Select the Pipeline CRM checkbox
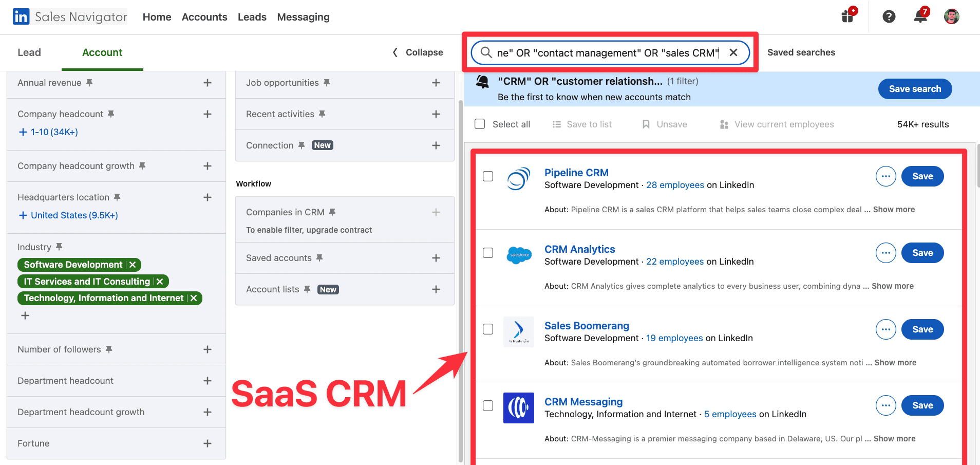This screenshot has width=980, height=465. [x=488, y=176]
